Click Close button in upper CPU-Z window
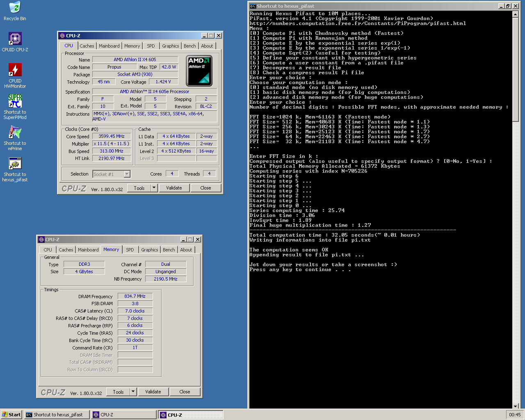This screenshot has width=525, height=420. point(205,188)
